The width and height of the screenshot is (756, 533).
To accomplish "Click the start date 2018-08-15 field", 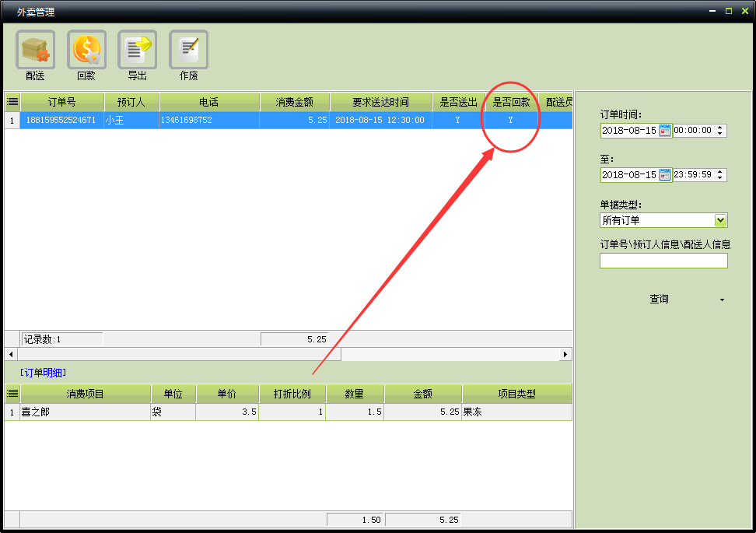I will [x=629, y=130].
